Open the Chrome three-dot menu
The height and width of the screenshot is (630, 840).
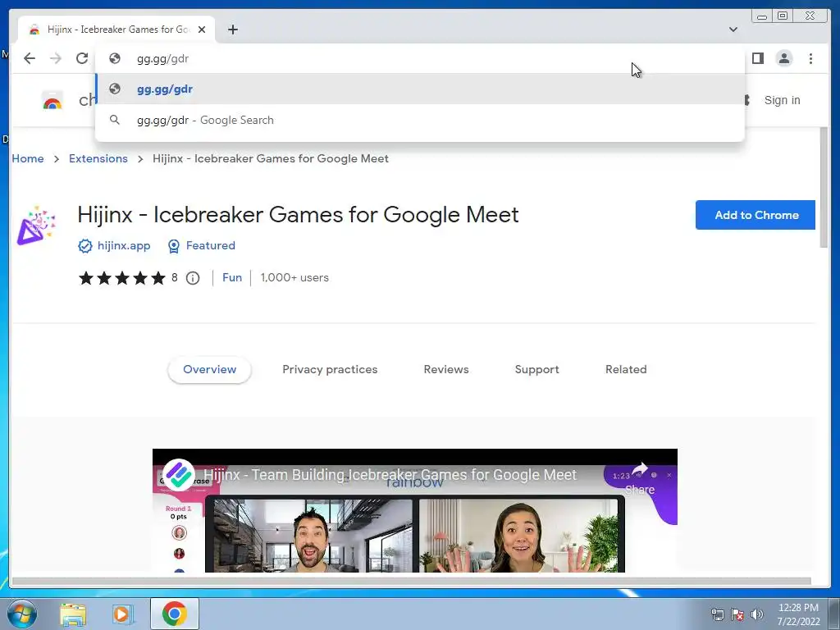pyautogui.click(x=810, y=58)
